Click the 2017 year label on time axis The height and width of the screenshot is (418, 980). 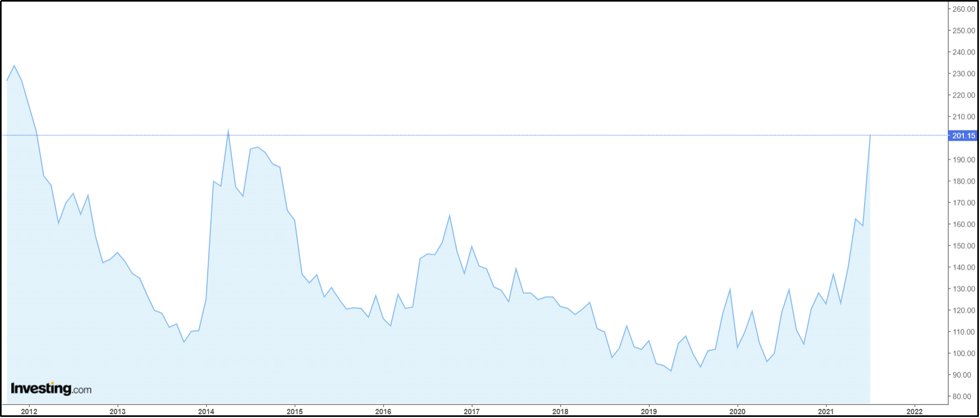click(x=472, y=412)
